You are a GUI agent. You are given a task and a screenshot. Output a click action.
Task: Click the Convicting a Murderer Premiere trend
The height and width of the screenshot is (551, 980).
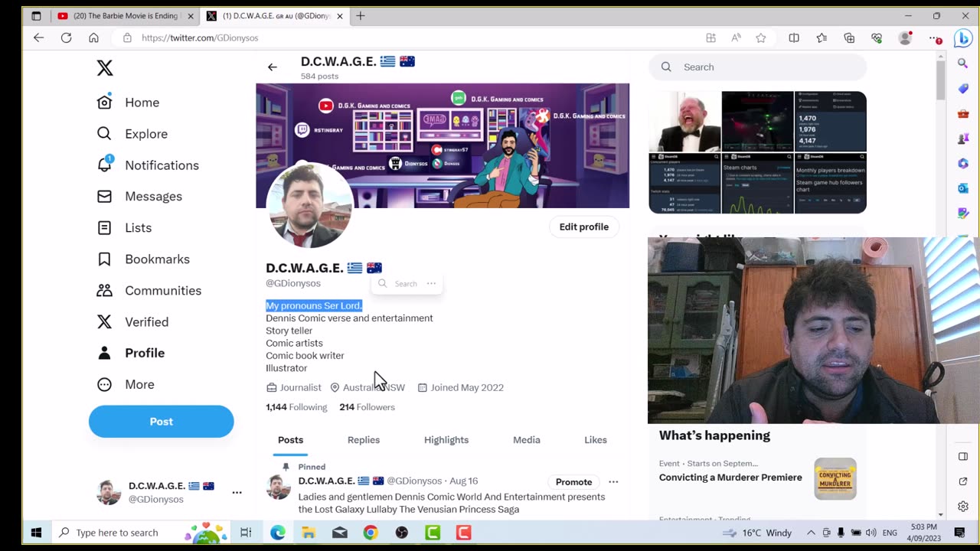(x=730, y=478)
